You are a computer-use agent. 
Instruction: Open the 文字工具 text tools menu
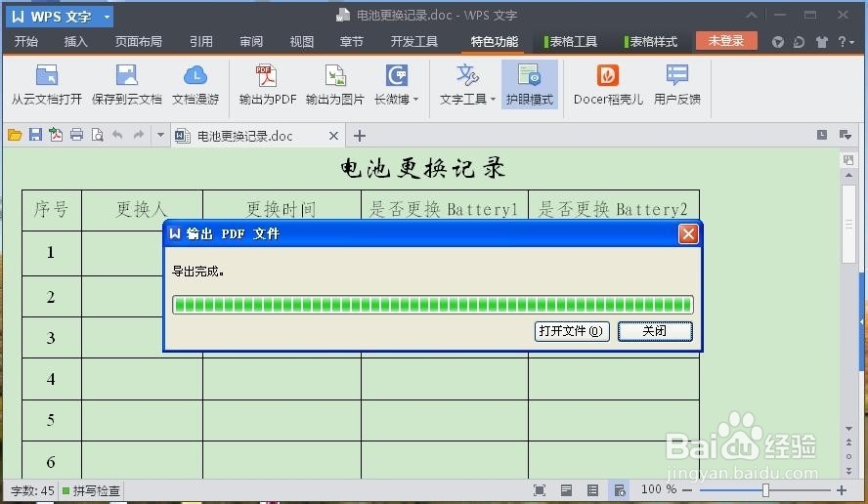pyautogui.click(x=467, y=85)
